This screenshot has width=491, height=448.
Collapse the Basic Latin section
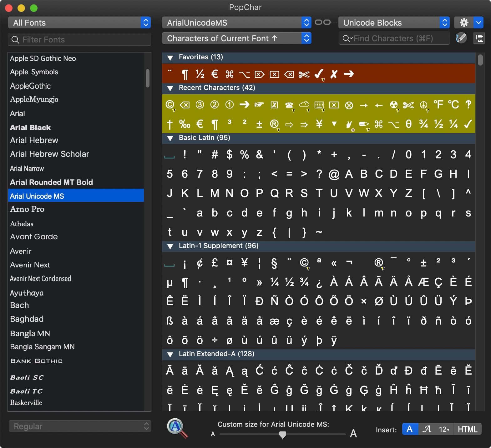coord(170,138)
